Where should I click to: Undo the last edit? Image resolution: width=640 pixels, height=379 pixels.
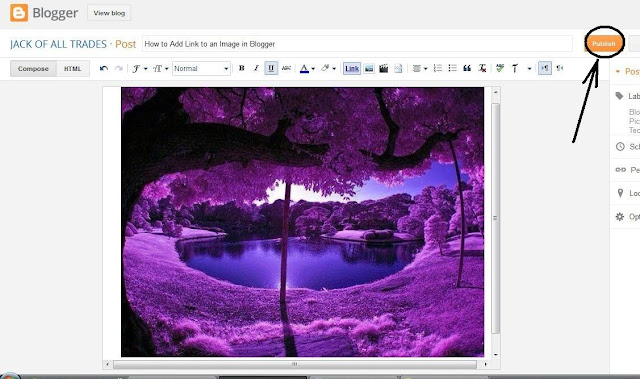coord(104,69)
